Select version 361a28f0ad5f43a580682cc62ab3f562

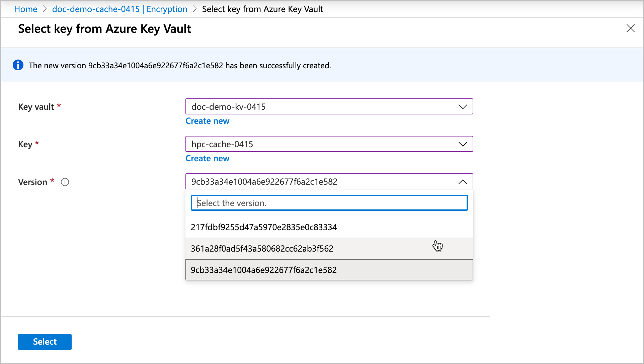[329, 248]
